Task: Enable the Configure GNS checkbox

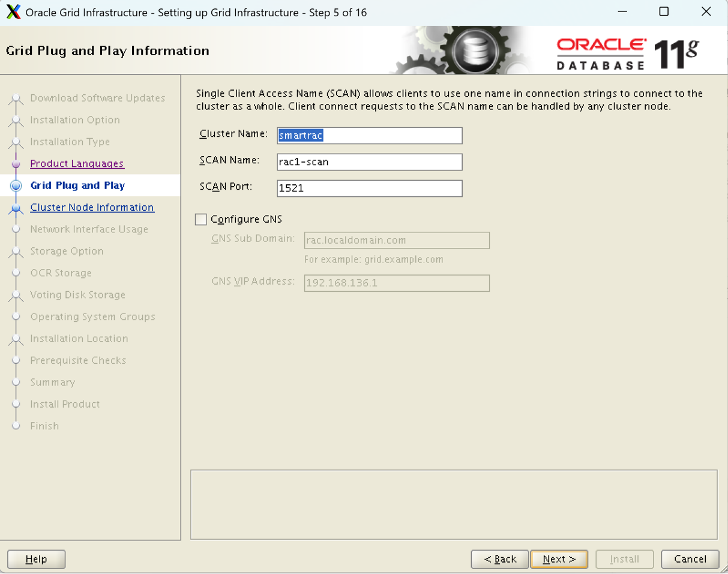Action: [201, 220]
